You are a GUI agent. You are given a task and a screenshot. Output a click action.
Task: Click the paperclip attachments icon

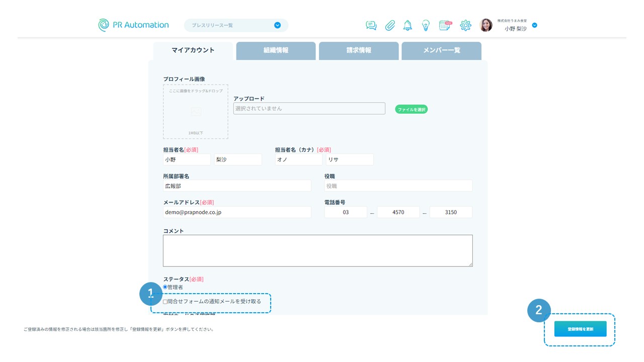tap(390, 26)
